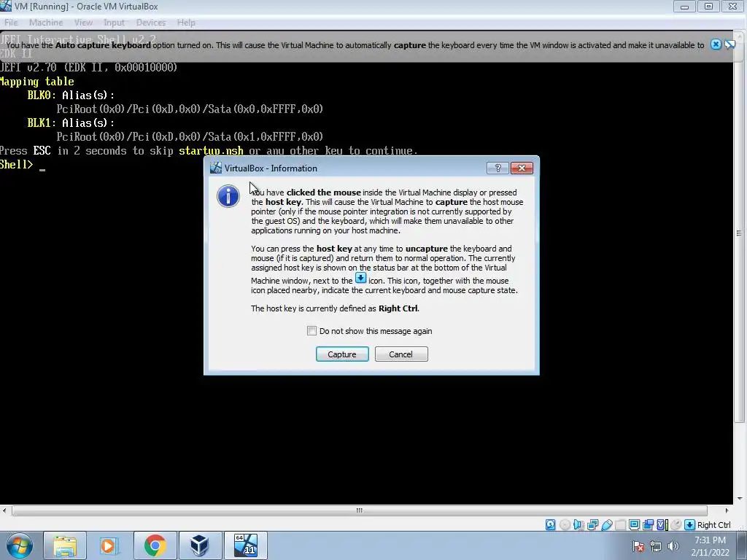Click the shared folders status icon

pyautogui.click(x=620, y=525)
